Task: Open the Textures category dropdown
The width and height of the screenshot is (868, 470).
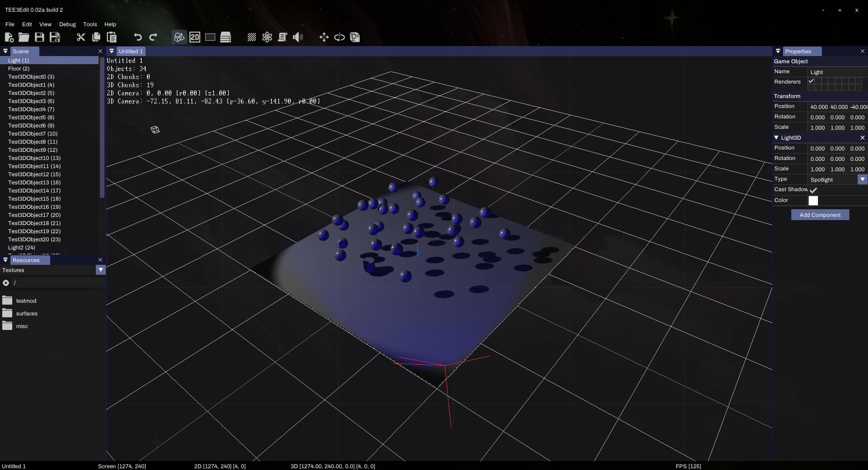Action: [100, 270]
